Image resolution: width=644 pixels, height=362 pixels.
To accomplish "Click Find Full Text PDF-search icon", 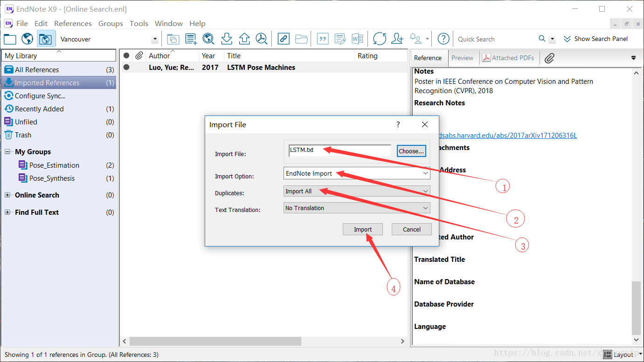I will pos(262,39).
